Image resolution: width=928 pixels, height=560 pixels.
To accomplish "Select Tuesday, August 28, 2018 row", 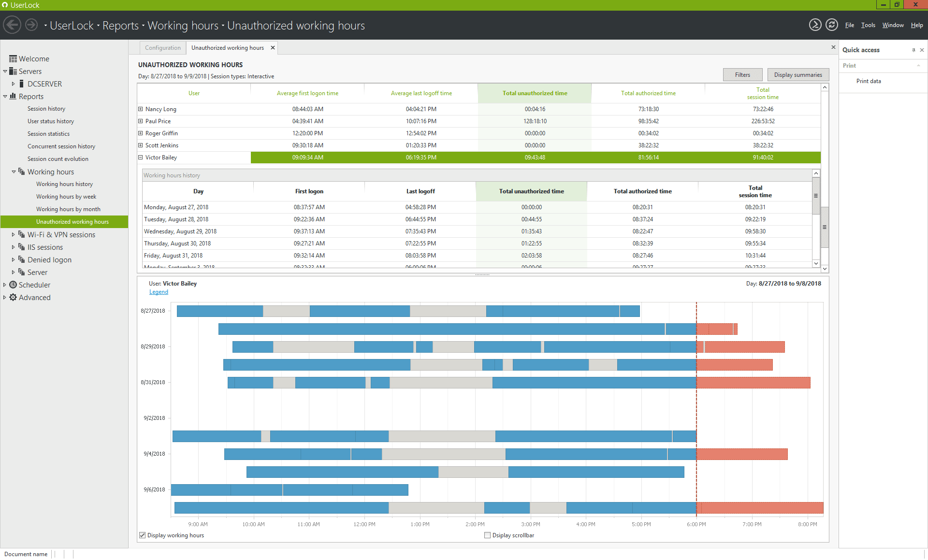I will 477,219.
